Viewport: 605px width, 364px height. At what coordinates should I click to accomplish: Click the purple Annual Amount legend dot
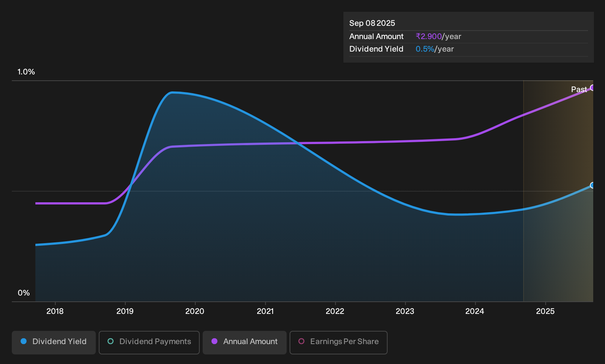tap(214, 342)
